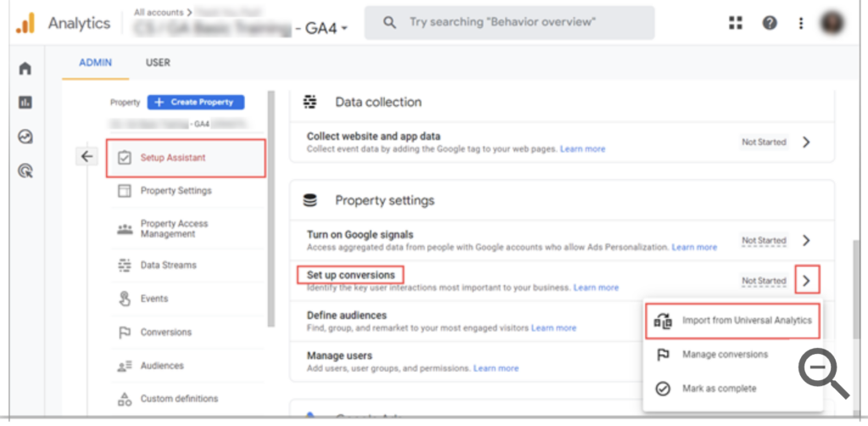This screenshot has width=868, height=426.
Task: Click the Set up conversions chevron arrow
Action: pos(807,278)
